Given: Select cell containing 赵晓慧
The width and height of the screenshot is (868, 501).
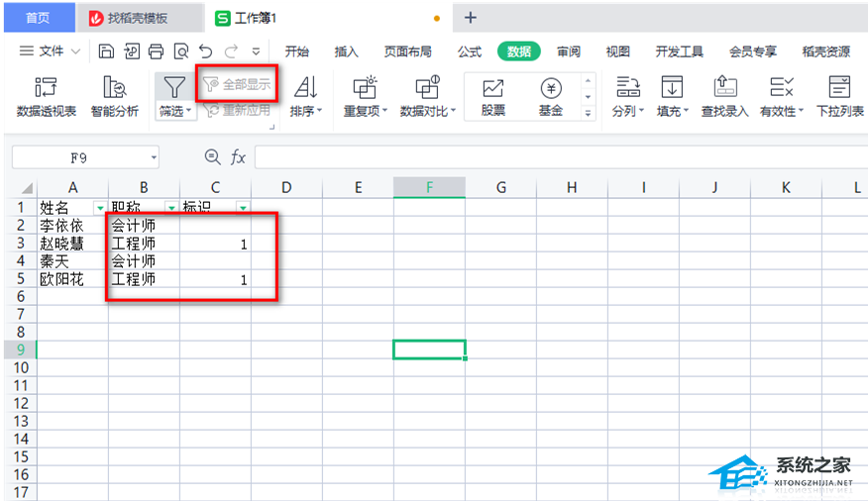Looking at the screenshot, I should click(72, 244).
